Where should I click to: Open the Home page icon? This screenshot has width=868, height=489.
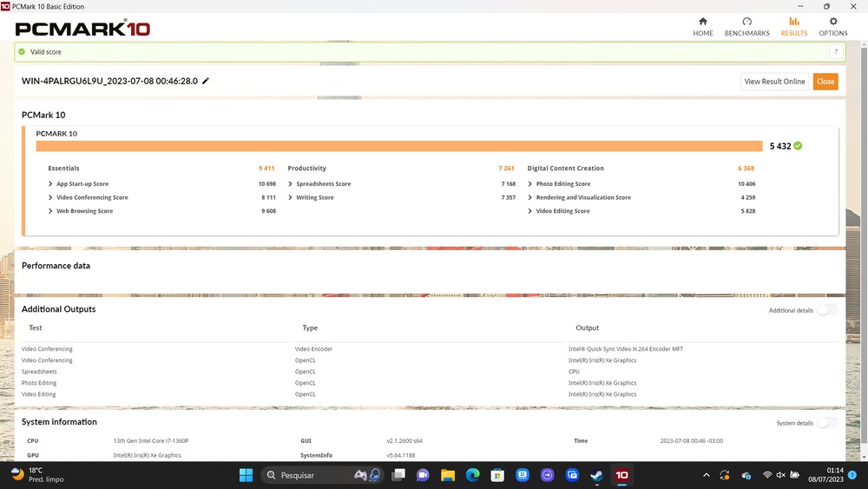pyautogui.click(x=702, y=26)
